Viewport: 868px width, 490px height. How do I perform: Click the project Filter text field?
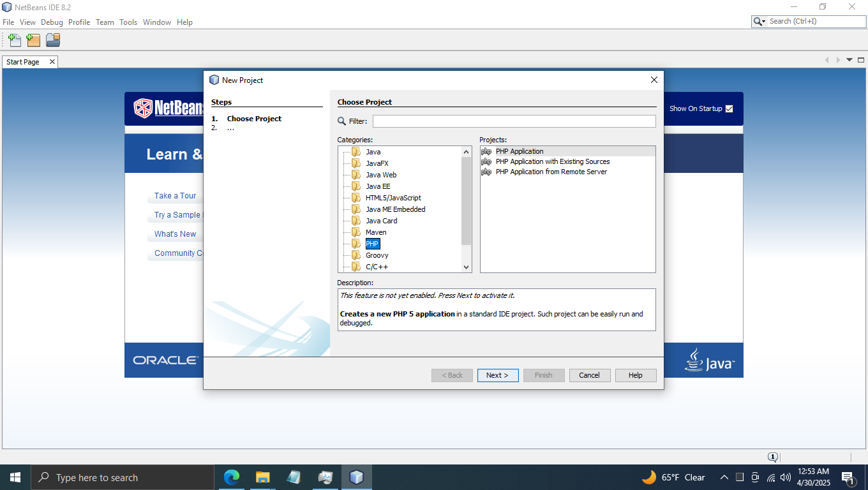(514, 121)
